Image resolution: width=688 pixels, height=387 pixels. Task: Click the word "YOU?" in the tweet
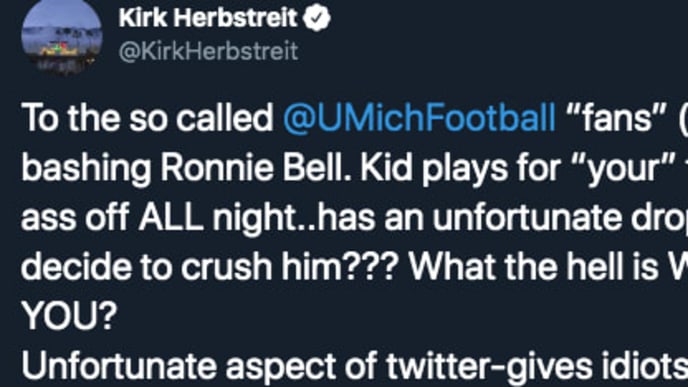tap(69, 316)
